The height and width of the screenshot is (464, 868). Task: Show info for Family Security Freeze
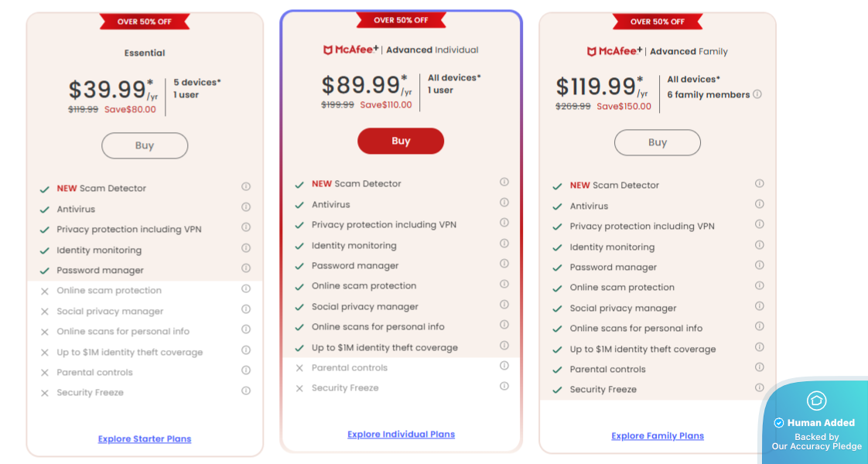tap(760, 387)
